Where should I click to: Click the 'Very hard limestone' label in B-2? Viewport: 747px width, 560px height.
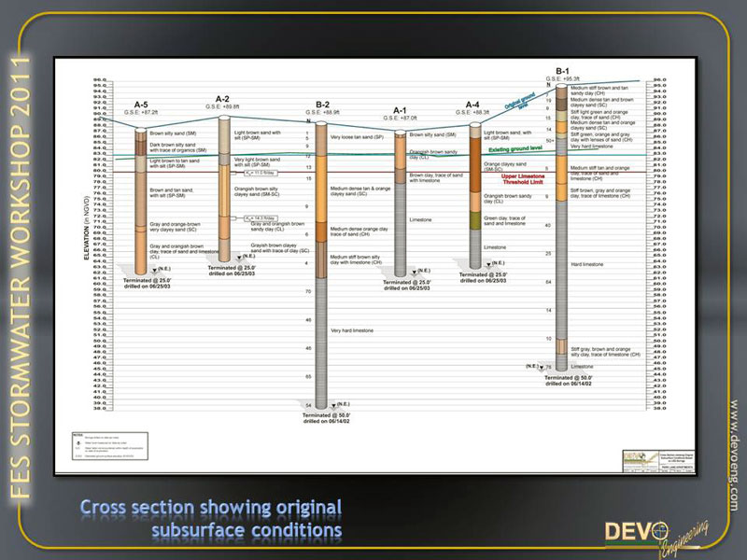(352, 330)
